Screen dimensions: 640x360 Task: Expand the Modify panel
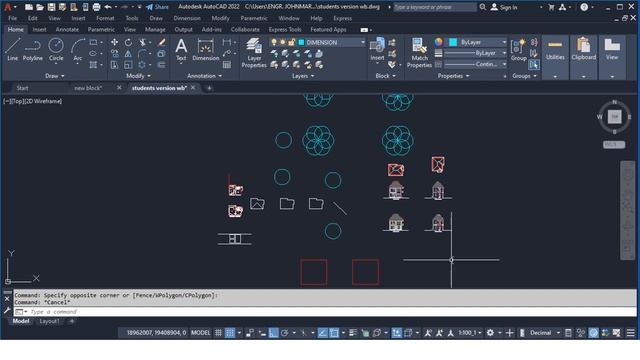[138, 76]
